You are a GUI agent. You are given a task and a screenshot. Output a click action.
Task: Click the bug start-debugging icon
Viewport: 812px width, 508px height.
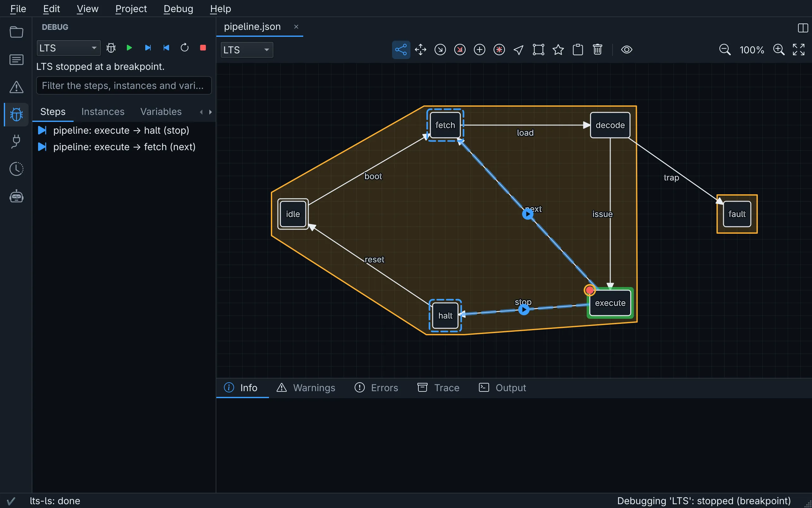tap(111, 48)
